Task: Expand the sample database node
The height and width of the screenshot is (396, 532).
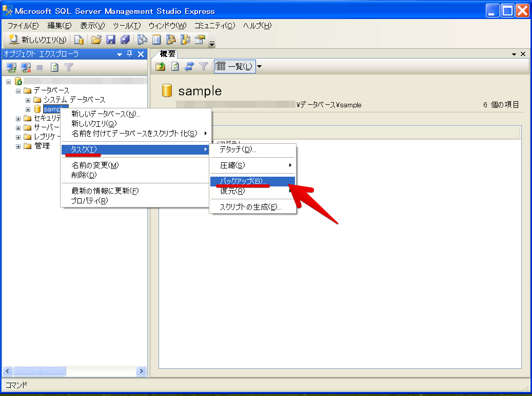Action: [x=28, y=109]
